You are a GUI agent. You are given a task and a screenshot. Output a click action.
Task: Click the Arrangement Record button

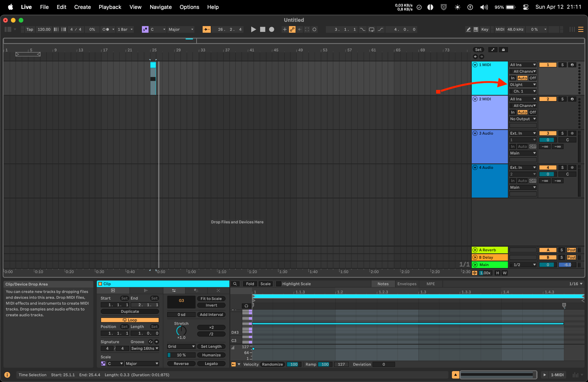[272, 29]
